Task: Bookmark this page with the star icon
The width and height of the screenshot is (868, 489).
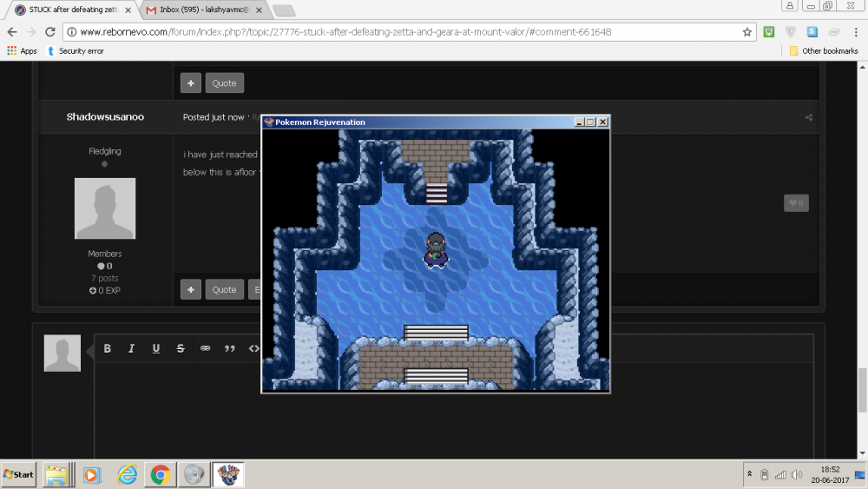Action: point(746,32)
